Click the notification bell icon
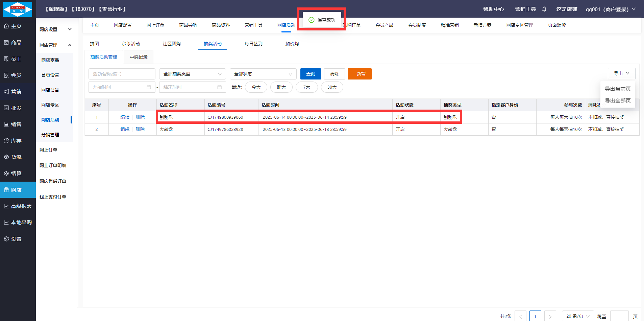This screenshot has height=321, width=644. 544,9
